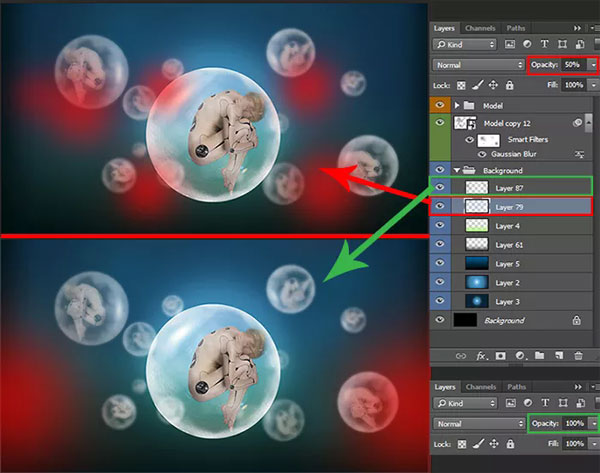The height and width of the screenshot is (473, 600).
Task: Select the Layers tab in lower panel
Action: pos(445,387)
